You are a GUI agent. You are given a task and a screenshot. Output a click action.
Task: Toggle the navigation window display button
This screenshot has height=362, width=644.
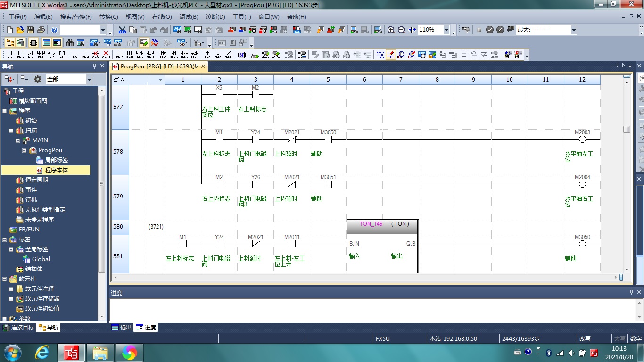[x=9, y=42]
